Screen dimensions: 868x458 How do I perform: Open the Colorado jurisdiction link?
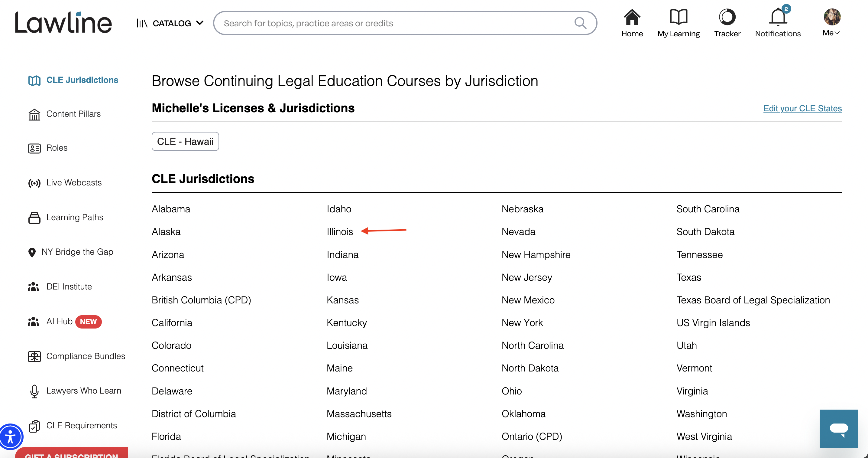tap(171, 345)
